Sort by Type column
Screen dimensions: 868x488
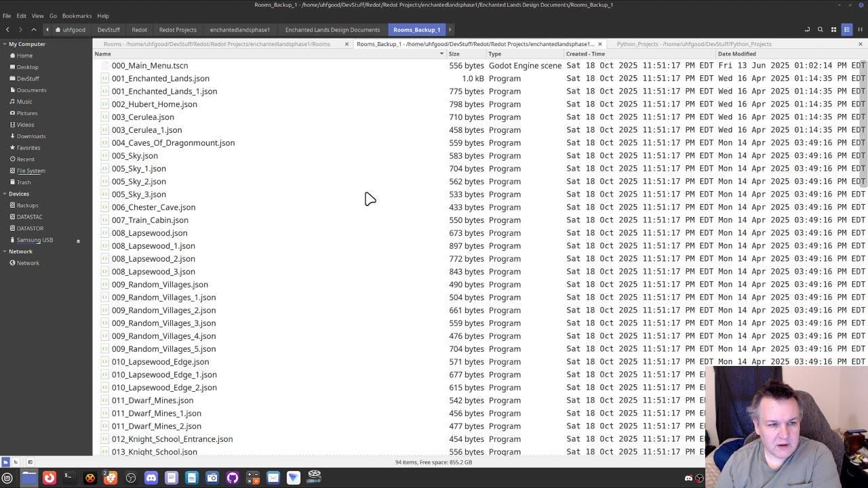coord(525,54)
